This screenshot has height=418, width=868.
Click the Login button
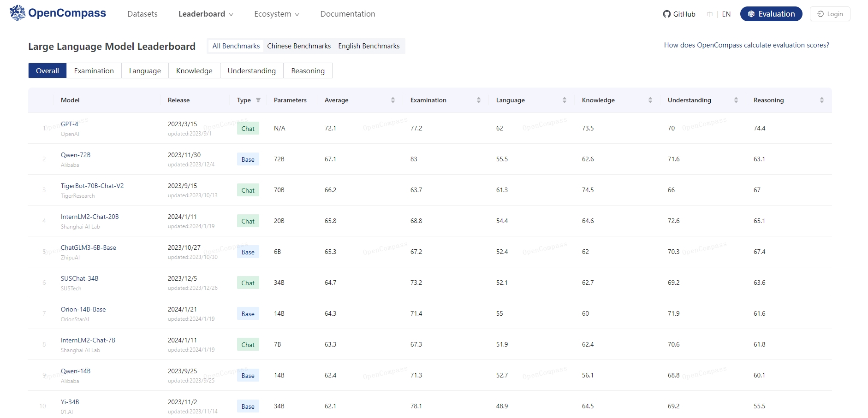830,14
